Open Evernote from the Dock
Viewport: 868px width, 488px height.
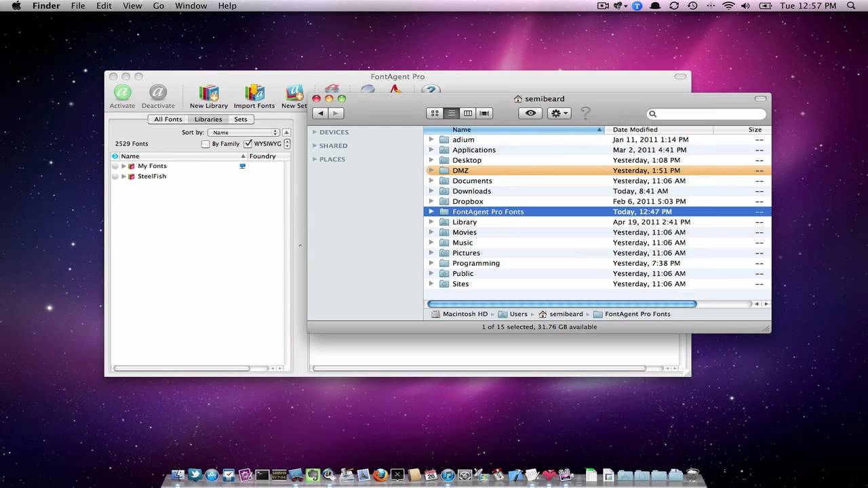(313, 476)
